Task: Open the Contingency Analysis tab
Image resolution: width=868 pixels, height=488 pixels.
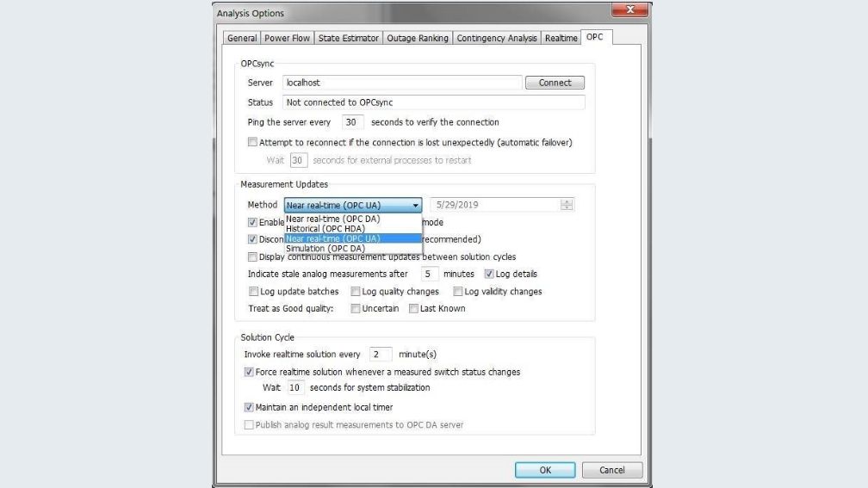Action: pos(497,38)
